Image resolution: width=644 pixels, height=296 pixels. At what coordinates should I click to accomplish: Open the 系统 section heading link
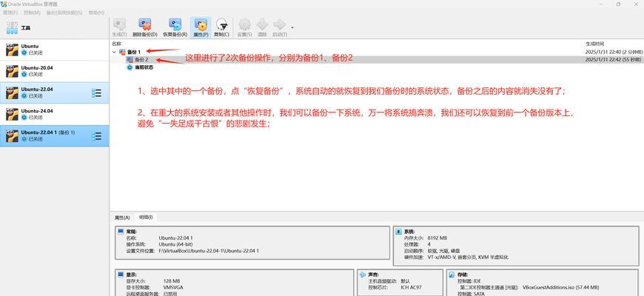410,232
